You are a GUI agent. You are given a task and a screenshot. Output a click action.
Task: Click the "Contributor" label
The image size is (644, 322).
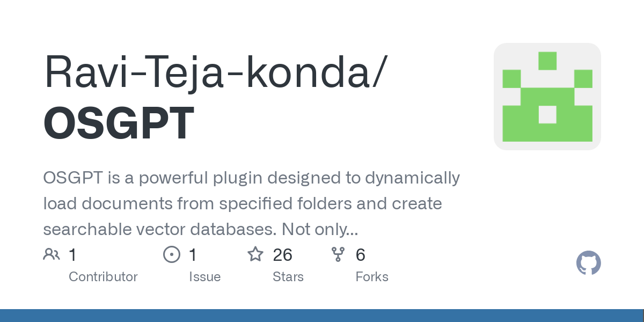click(103, 277)
